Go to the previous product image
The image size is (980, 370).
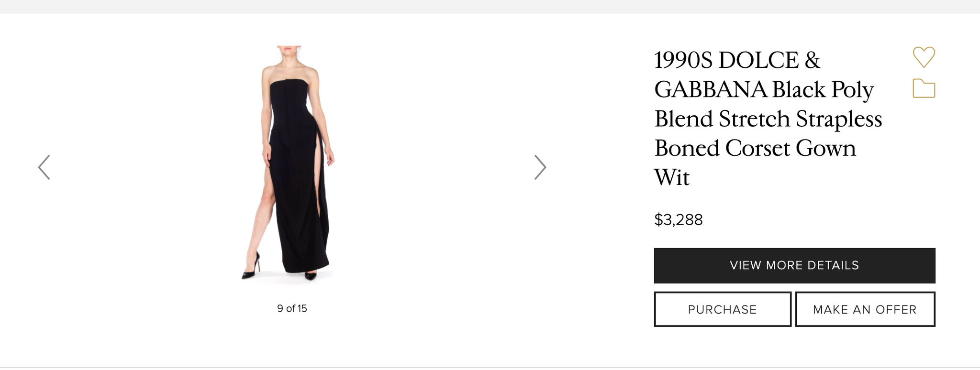point(44,167)
